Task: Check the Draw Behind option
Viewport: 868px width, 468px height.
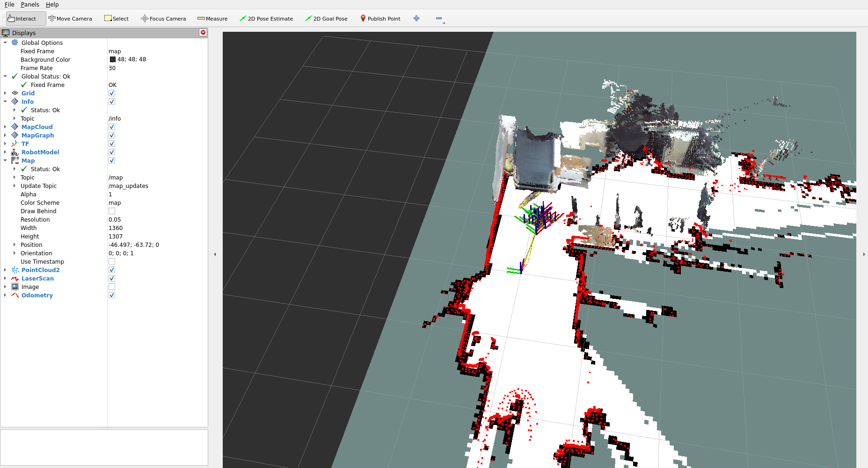Action: pos(112,211)
